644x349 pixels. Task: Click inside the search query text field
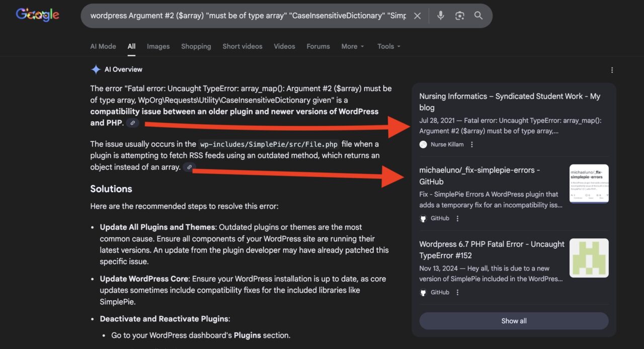(x=247, y=16)
